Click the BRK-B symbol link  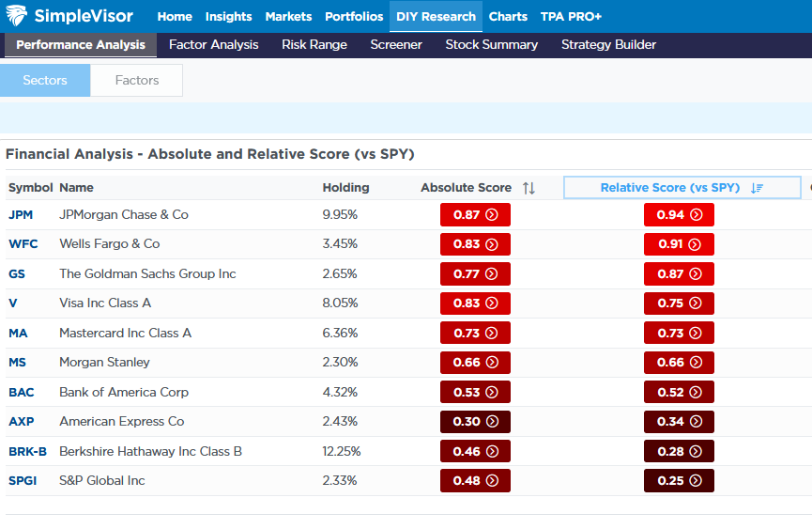pyautogui.click(x=27, y=451)
